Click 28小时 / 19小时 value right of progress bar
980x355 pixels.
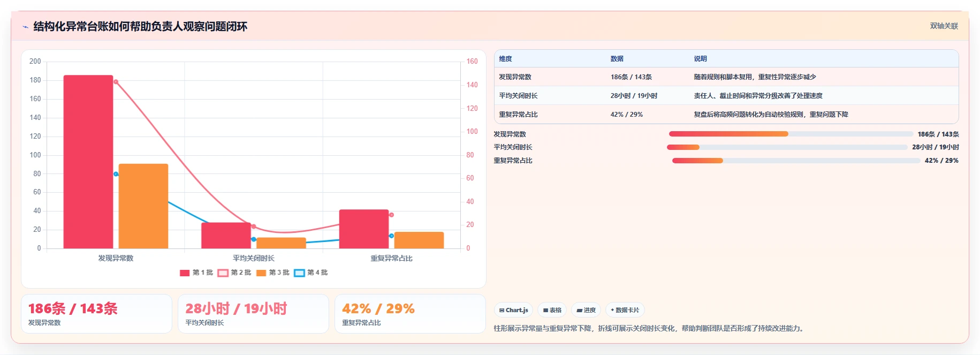click(936, 147)
